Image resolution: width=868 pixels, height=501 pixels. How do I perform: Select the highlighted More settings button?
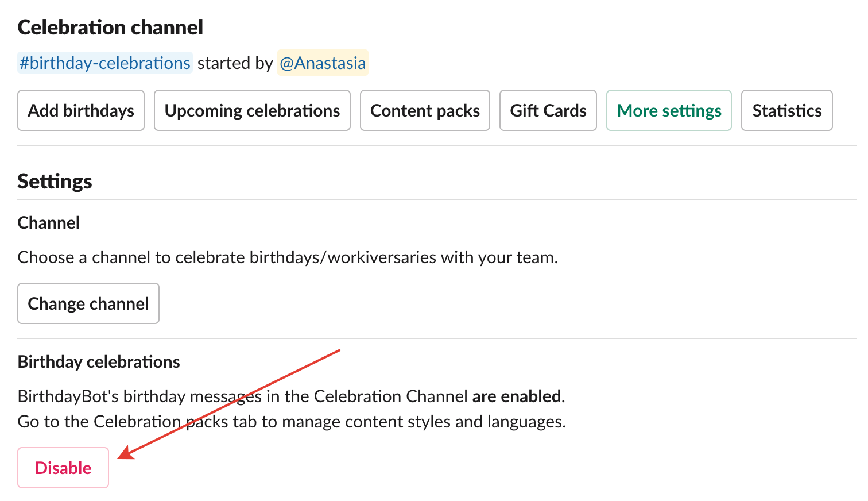click(x=669, y=110)
